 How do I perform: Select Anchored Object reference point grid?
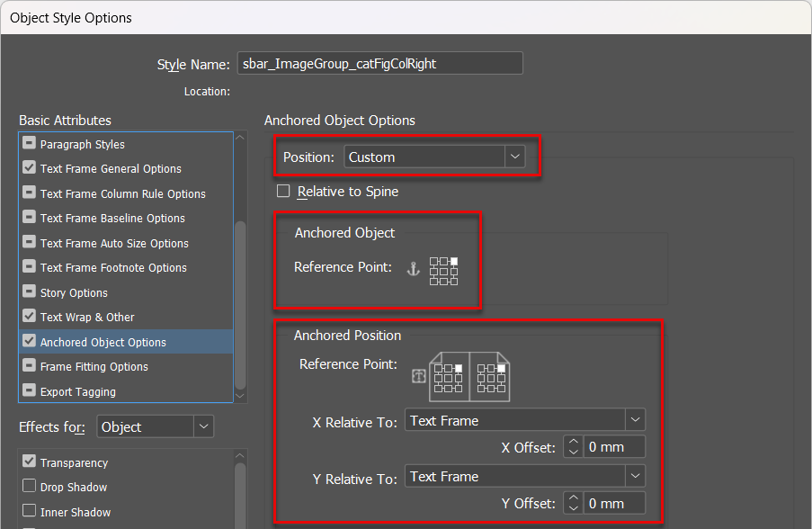tap(444, 271)
